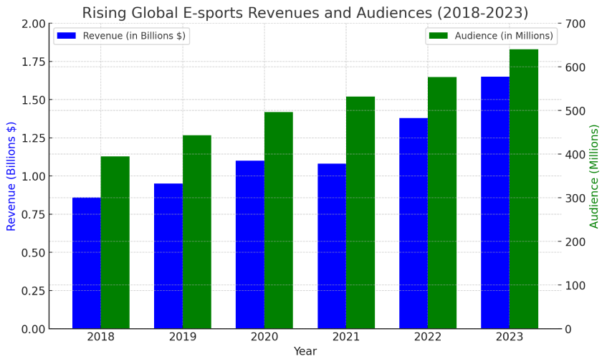Click the 'Audience (in Millions)' legend text

(x=504, y=36)
